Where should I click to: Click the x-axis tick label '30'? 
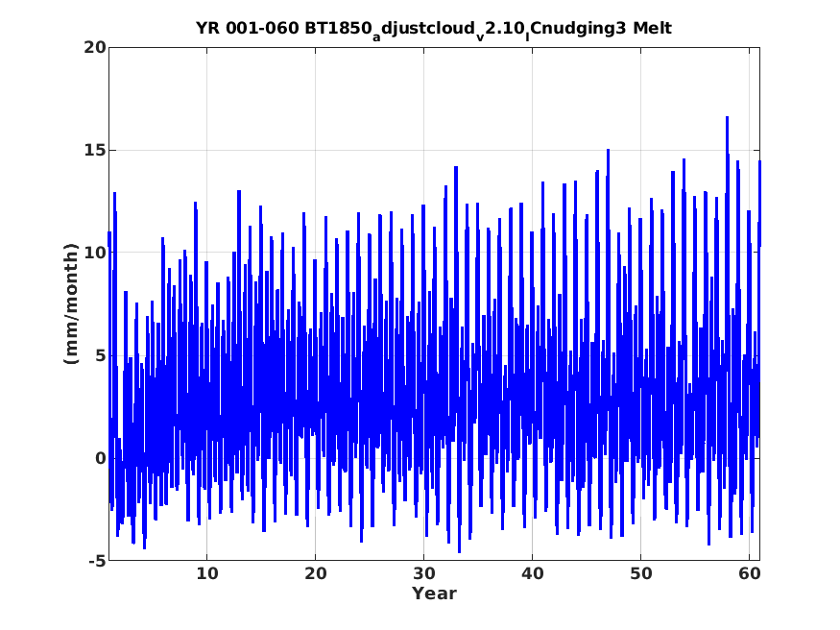point(423,573)
